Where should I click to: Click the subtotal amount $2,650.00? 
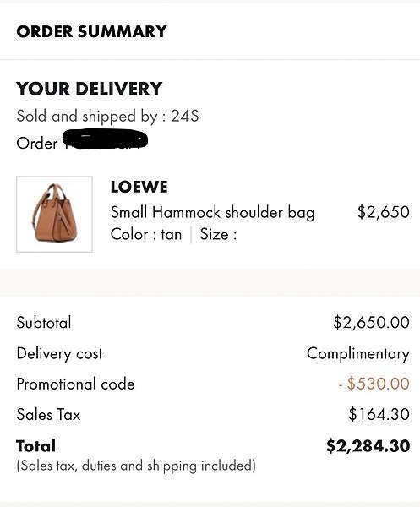coord(372,323)
